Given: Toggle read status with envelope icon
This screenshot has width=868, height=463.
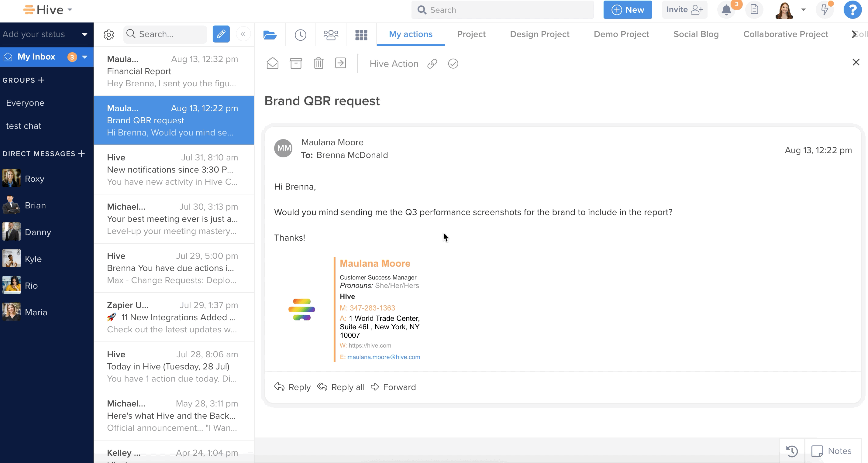Looking at the screenshot, I should pyautogui.click(x=272, y=63).
